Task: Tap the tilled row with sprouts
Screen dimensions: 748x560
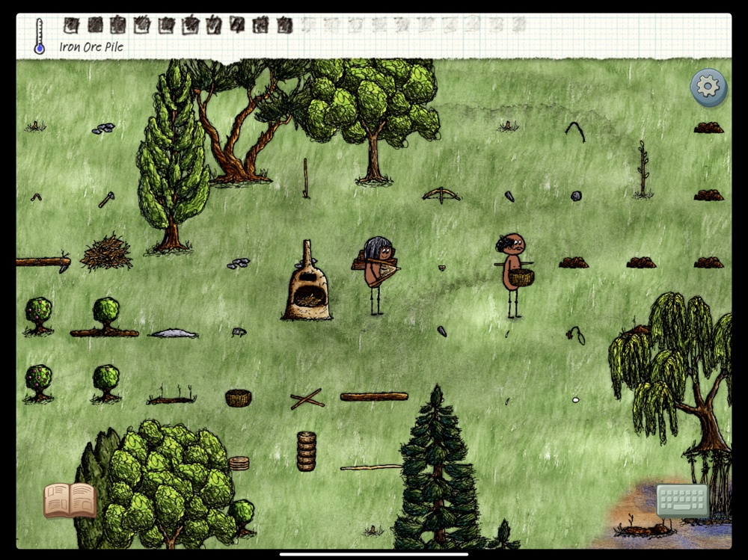Action: [171, 396]
